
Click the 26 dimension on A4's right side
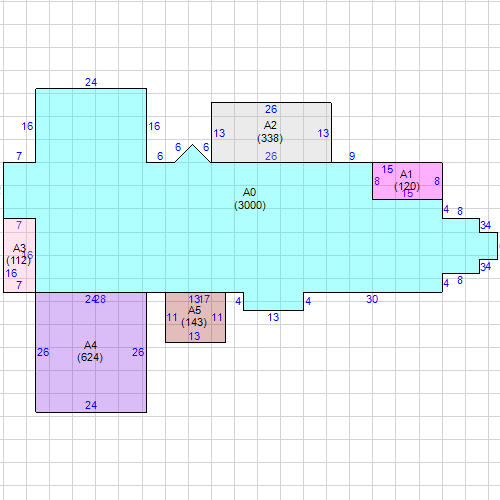point(138,352)
